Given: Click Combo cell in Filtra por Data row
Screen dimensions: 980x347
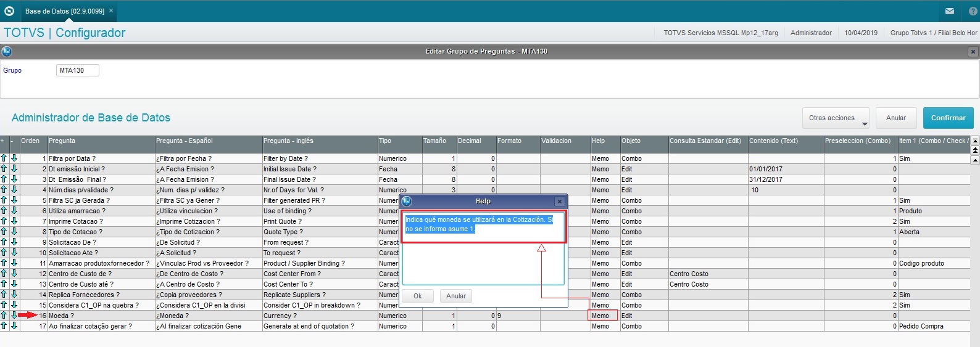Looking at the screenshot, I should (x=644, y=158).
